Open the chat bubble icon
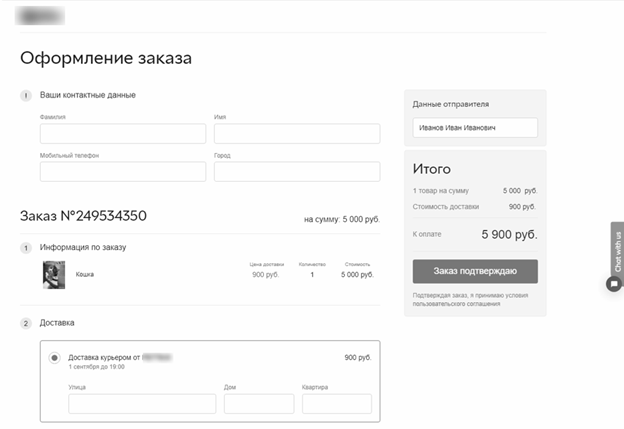624x429 pixels. pos(614,284)
